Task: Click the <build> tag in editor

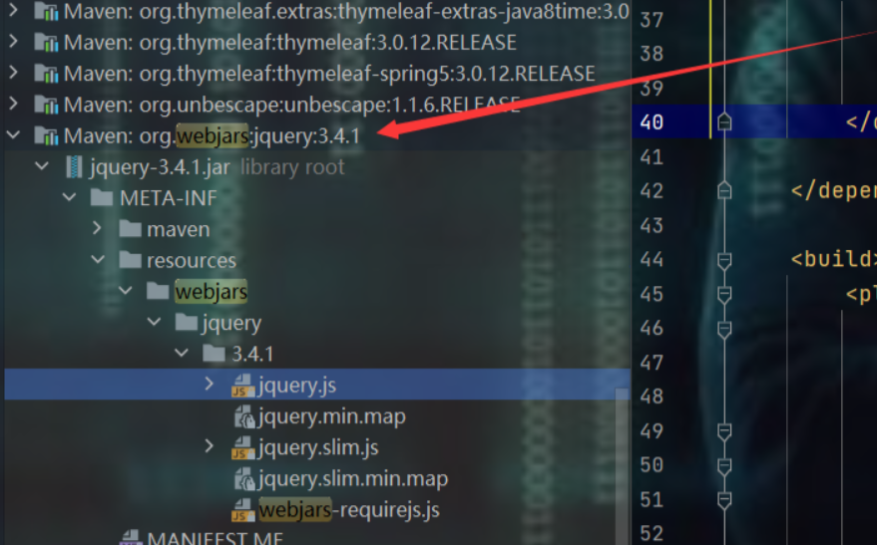Action: [833, 259]
